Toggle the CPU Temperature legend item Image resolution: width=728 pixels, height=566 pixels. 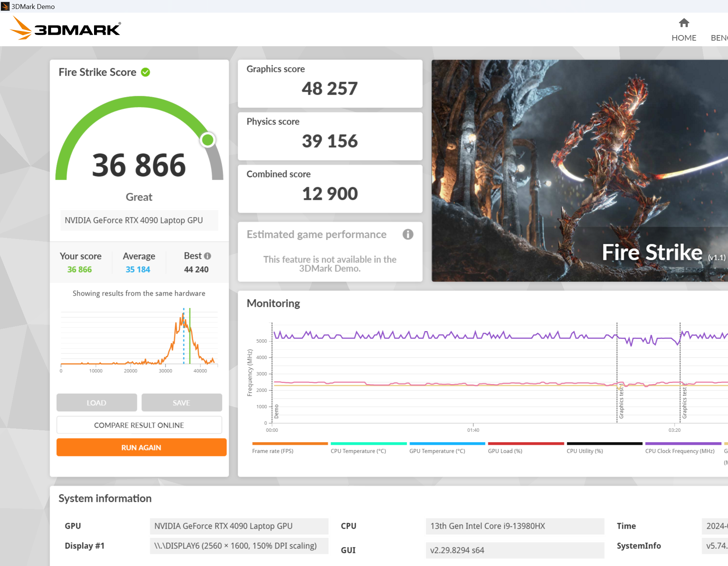[x=358, y=451]
